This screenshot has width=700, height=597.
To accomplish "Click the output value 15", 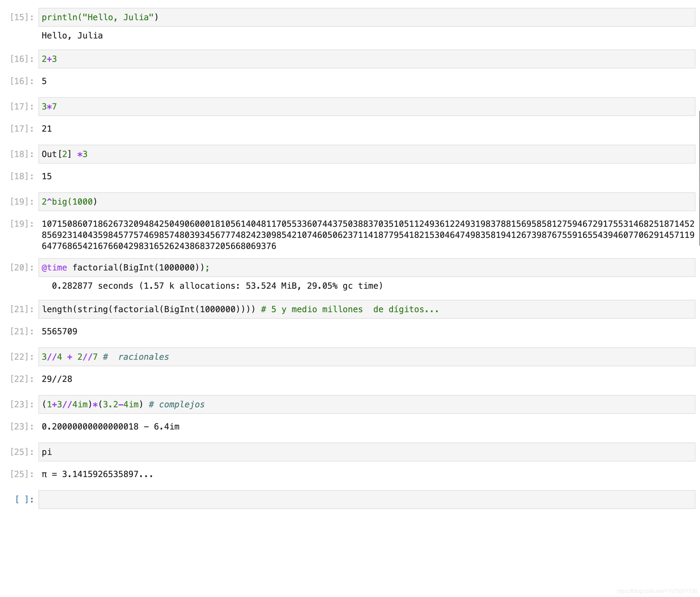I will pos(47,177).
